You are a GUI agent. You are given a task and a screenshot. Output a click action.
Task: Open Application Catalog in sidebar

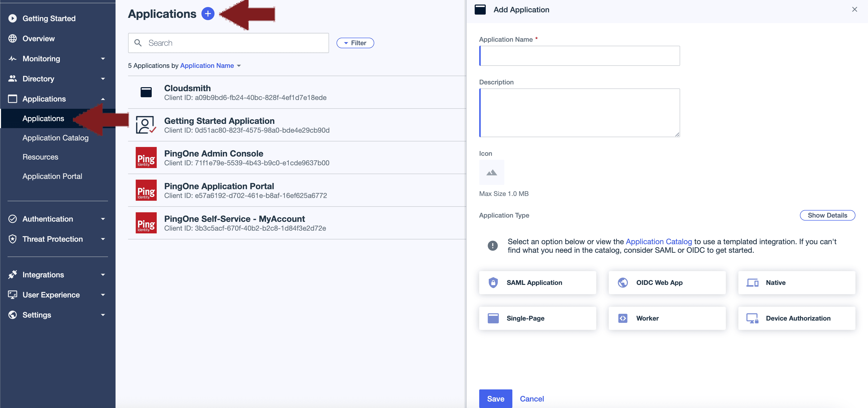coord(55,138)
